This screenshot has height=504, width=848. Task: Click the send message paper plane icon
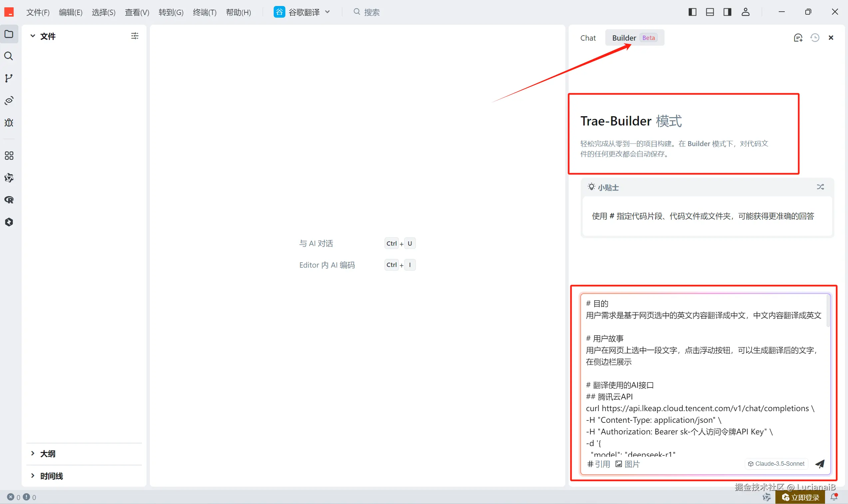tap(819, 464)
